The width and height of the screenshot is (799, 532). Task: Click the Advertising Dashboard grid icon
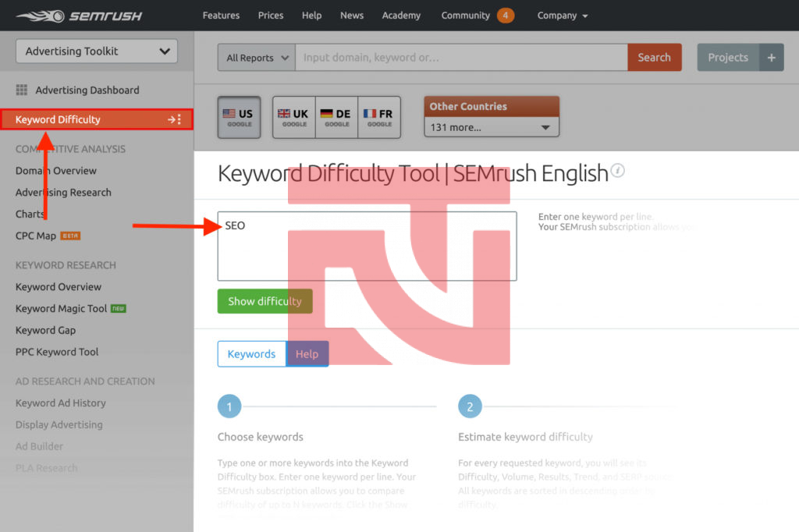coord(21,90)
